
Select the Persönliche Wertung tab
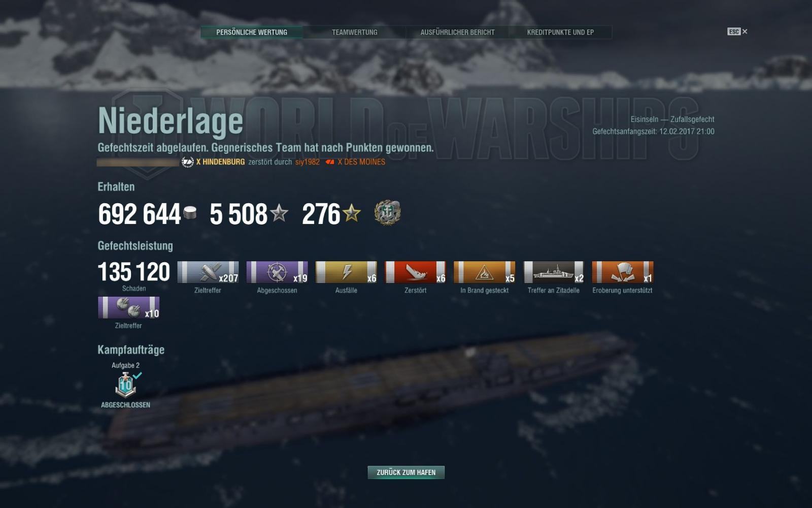252,32
